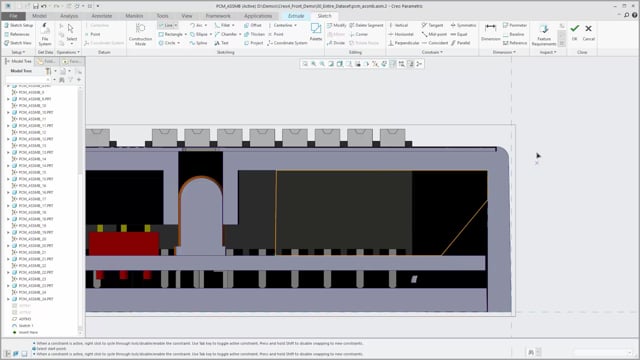Accept the sketch with OK checkmark
This screenshot has width=640, height=360.
[575, 32]
